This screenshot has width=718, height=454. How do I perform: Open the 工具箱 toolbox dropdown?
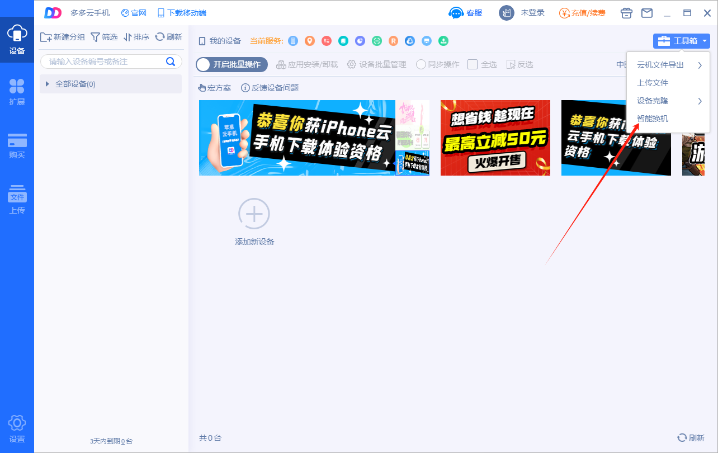[x=681, y=41]
